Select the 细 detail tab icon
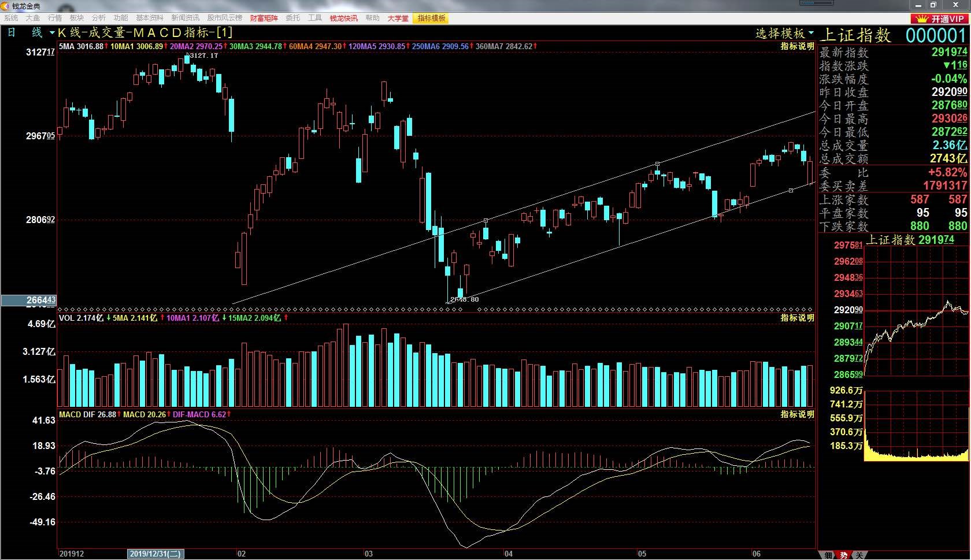The image size is (971, 560). [828, 555]
